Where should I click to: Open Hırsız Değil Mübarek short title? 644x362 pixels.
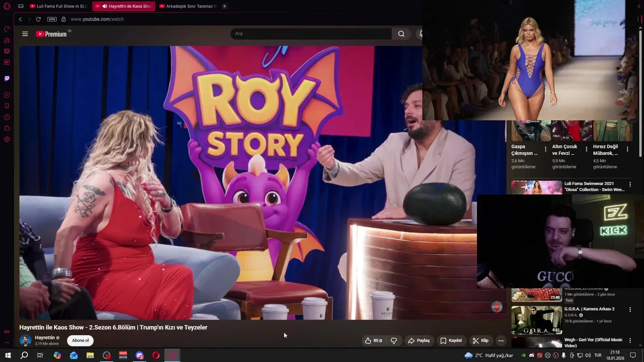606,150
